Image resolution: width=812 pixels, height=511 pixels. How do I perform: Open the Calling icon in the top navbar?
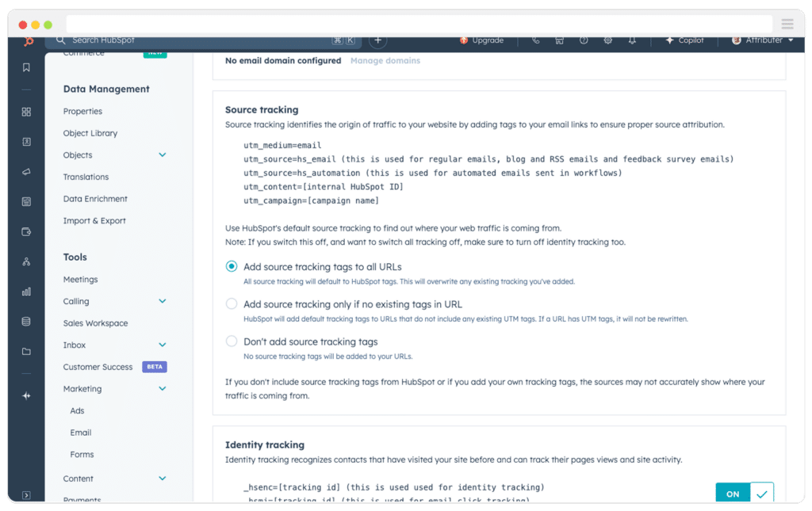pyautogui.click(x=534, y=40)
